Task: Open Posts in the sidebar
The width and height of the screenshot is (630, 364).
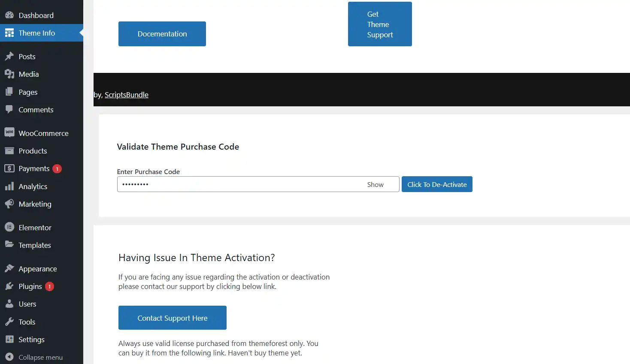Action: coord(42,57)
